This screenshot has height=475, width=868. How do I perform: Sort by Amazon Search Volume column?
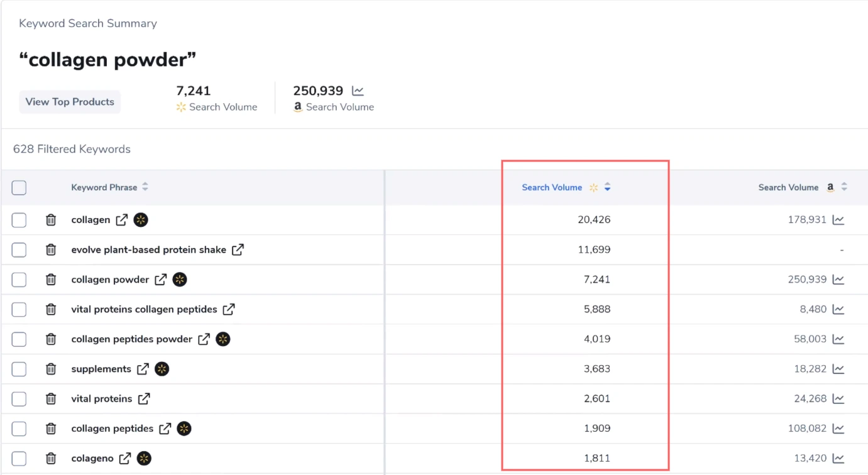click(844, 187)
